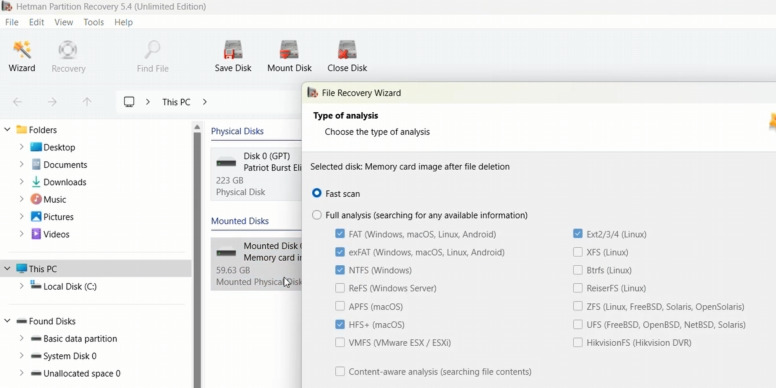Open the Tools menu
This screenshot has height=388, width=776.
tap(94, 22)
